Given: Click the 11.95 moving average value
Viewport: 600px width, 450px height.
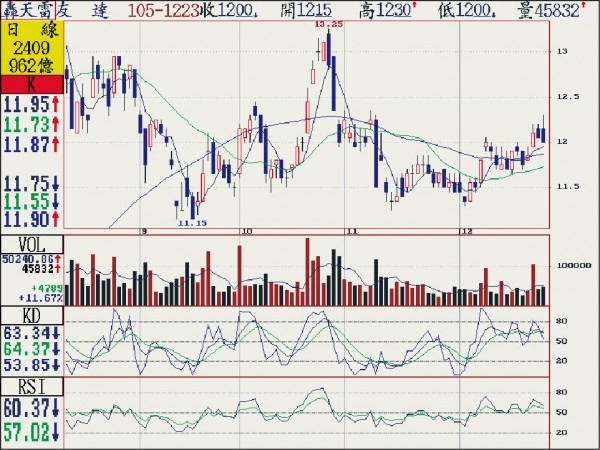Looking at the screenshot, I should (32, 104).
